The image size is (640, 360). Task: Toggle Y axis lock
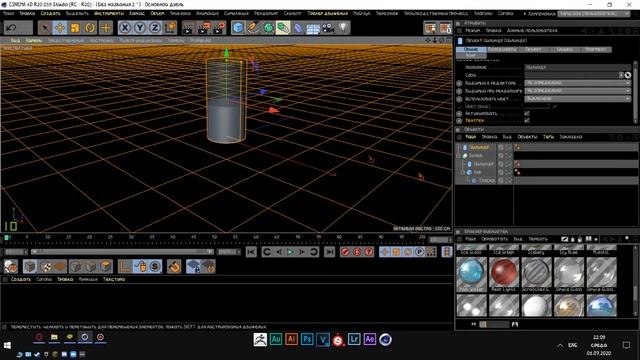(x=140, y=28)
